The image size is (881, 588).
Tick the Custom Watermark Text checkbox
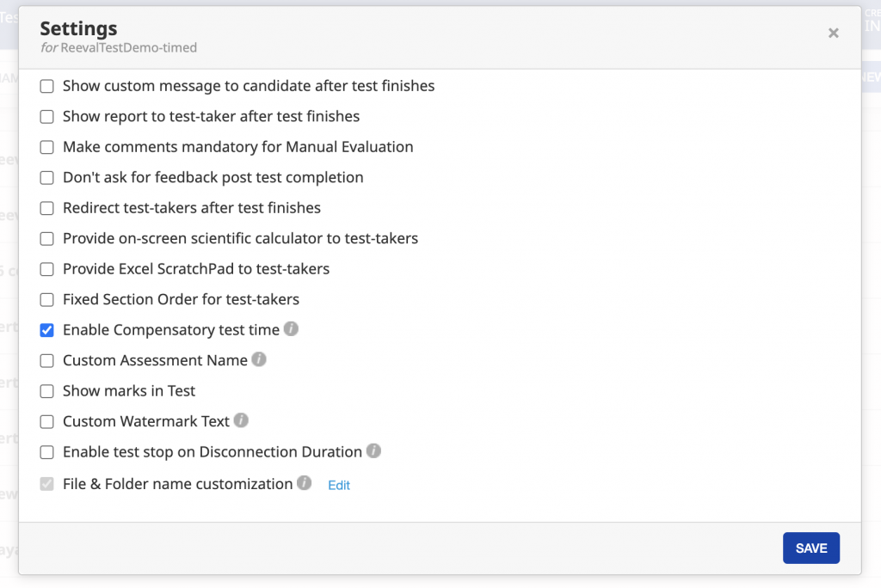[47, 422]
